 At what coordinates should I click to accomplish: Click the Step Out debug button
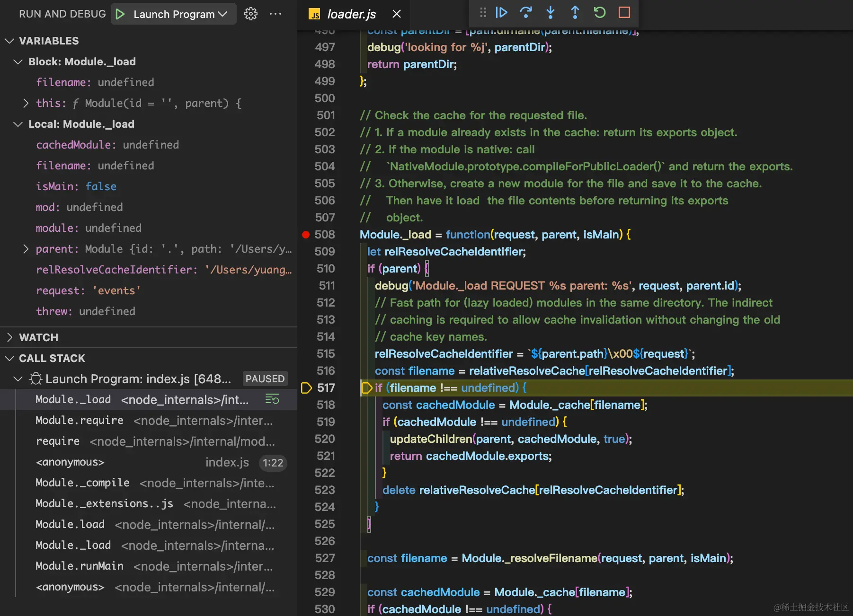(575, 13)
